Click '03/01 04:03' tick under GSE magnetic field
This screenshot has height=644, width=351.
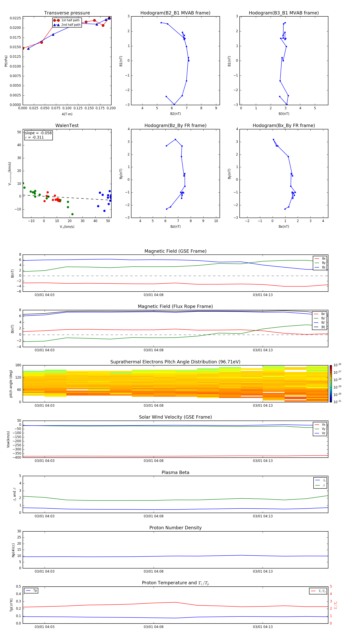click(44, 295)
